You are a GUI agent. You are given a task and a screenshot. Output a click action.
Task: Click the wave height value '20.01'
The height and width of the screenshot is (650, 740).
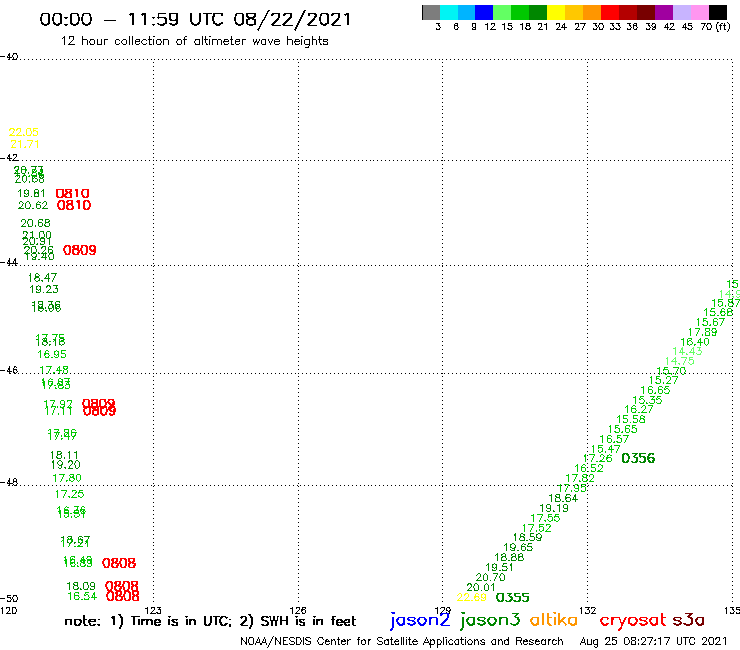pyautogui.click(x=481, y=588)
